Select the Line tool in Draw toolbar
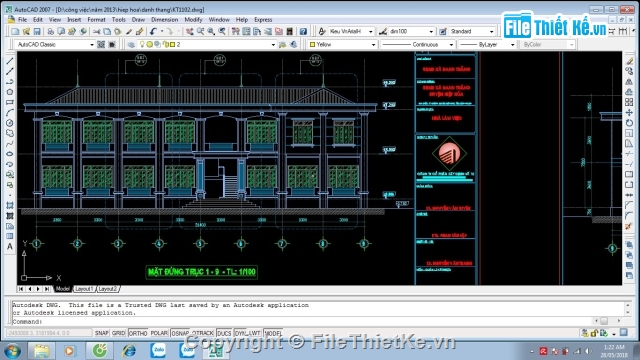This screenshot has height=360, width=640. pyautogui.click(x=10, y=61)
